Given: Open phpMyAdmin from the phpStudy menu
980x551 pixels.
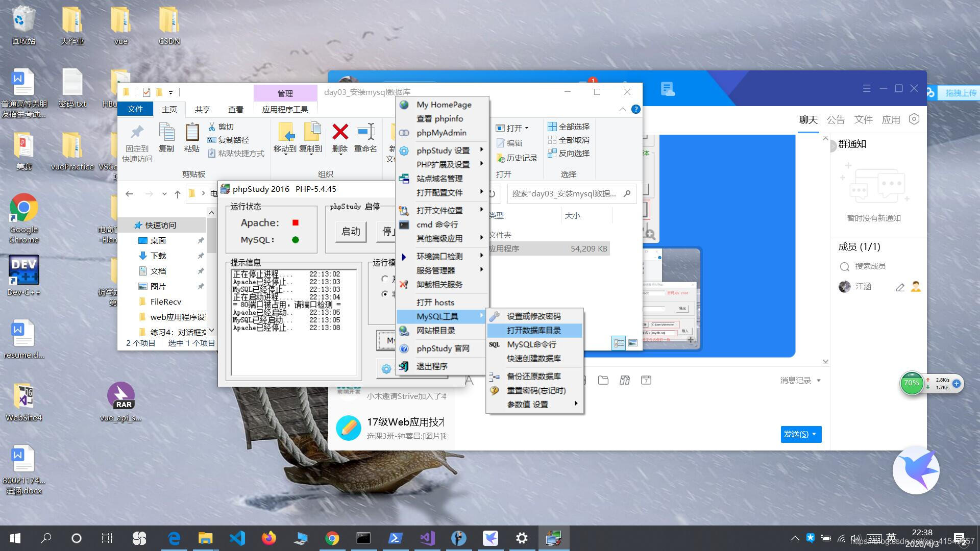Looking at the screenshot, I should [441, 133].
